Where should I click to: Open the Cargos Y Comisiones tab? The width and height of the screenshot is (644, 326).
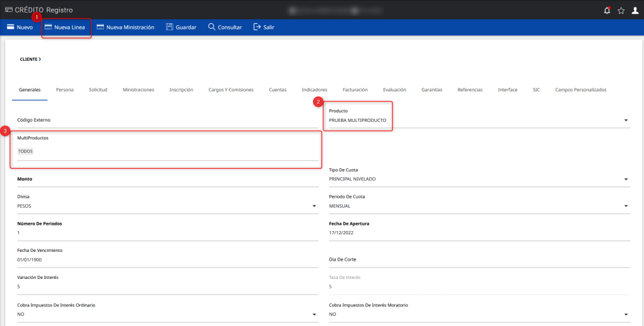coord(231,90)
